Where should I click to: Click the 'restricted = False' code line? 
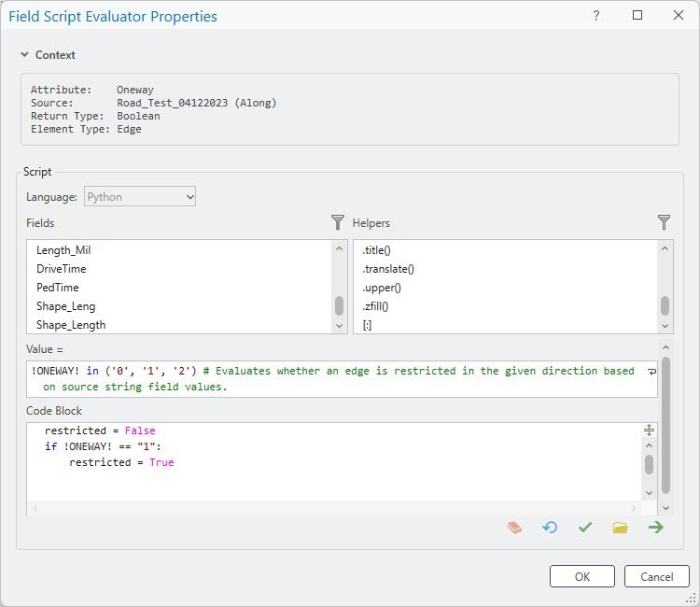(100, 431)
